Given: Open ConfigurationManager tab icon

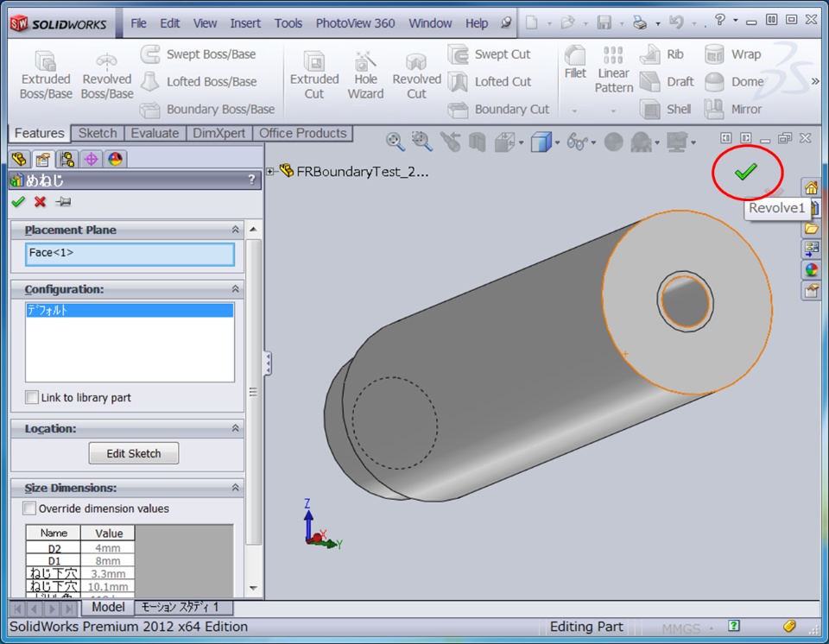Looking at the screenshot, I should (x=67, y=159).
